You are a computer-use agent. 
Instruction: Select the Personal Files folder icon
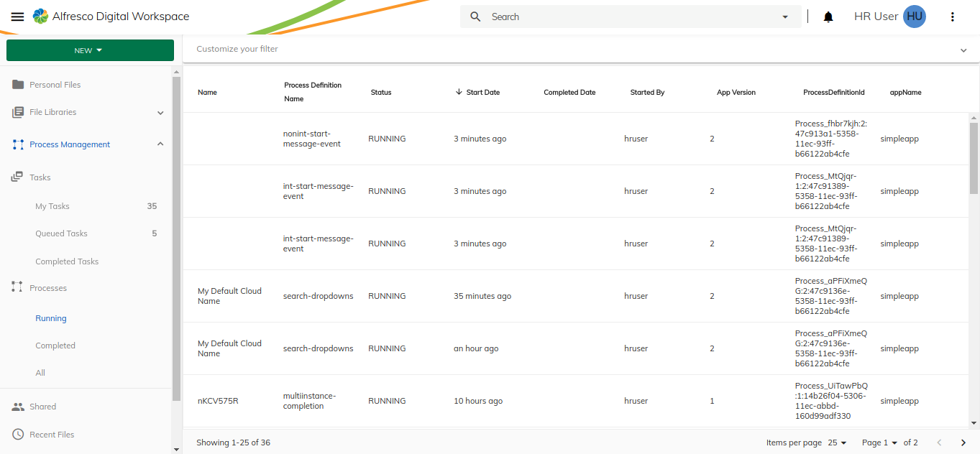pos(17,84)
